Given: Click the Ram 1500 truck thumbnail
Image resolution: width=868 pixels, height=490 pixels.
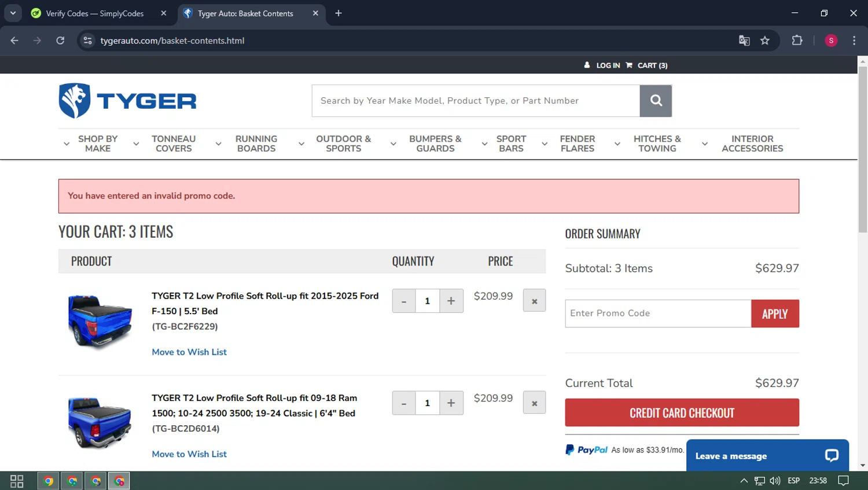Looking at the screenshot, I should click(100, 423).
